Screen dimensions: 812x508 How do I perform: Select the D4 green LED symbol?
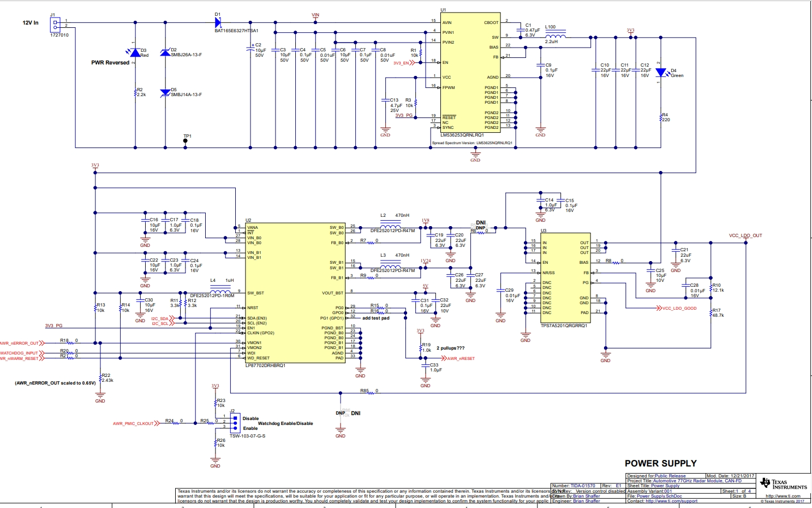click(661, 73)
